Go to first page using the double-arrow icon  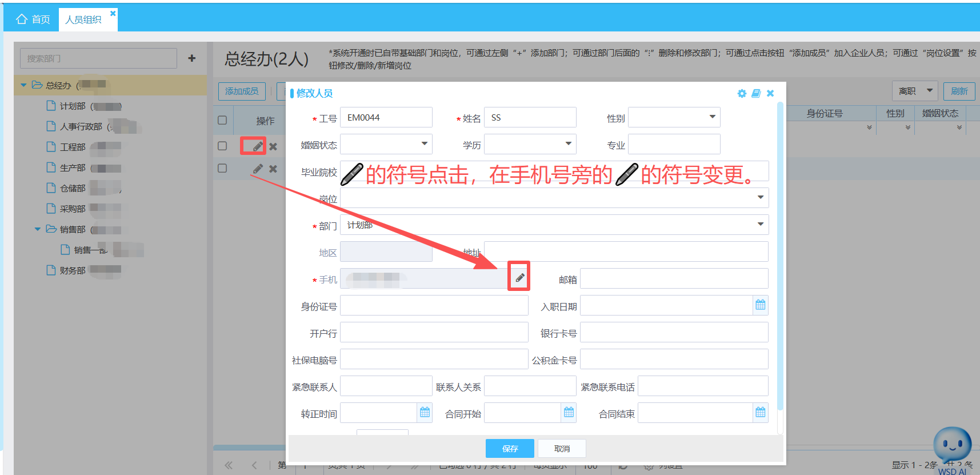229,465
